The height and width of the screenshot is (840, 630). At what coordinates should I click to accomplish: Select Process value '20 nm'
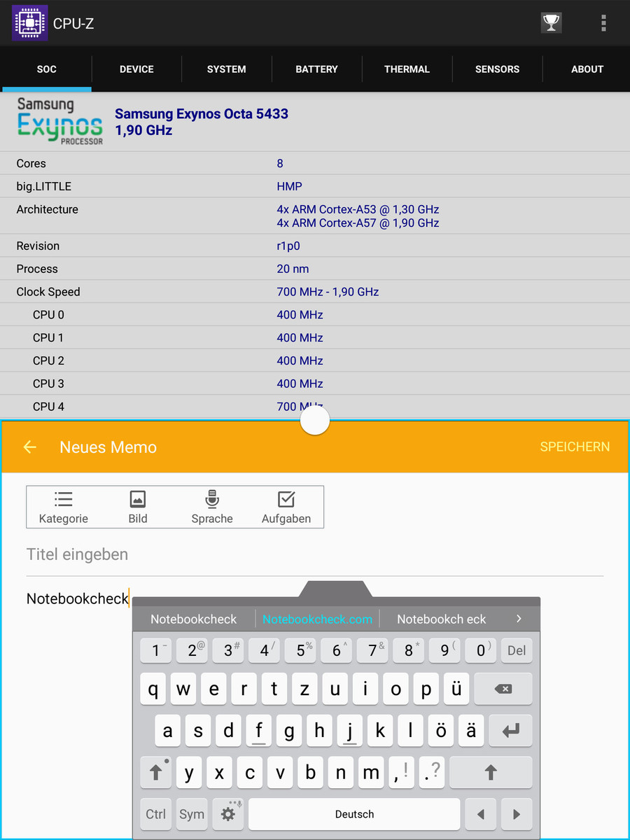click(x=293, y=269)
